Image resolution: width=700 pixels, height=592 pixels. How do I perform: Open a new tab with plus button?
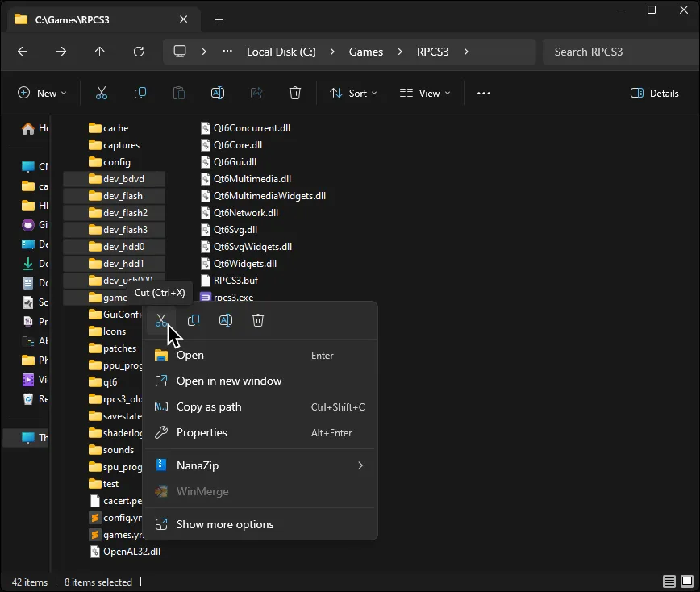tap(219, 19)
